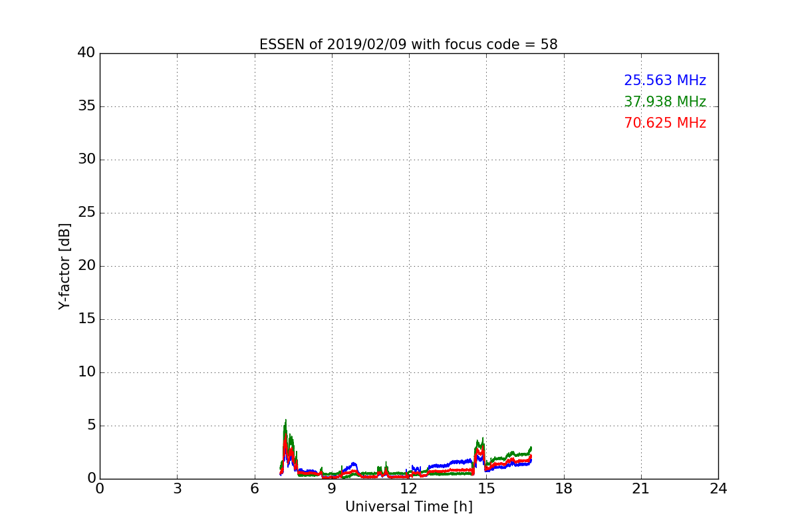
Task: Click the Y-factor [dB] axis label
Action: coord(65,266)
